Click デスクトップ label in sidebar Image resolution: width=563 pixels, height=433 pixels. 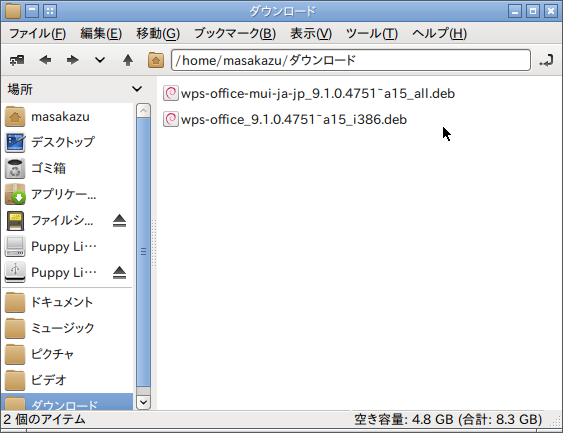pyautogui.click(x=63, y=143)
